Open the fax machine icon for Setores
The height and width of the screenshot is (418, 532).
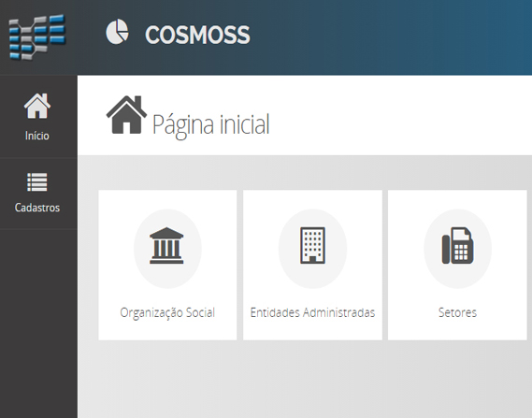(457, 246)
